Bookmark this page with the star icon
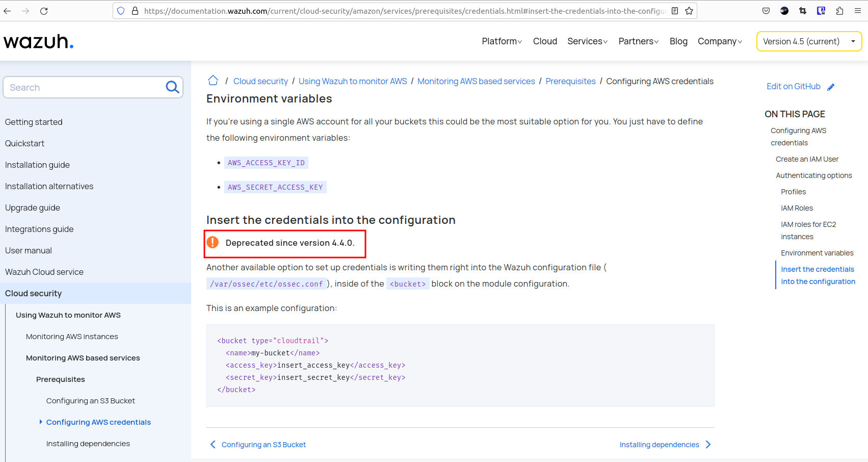868x462 pixels. 689,11
